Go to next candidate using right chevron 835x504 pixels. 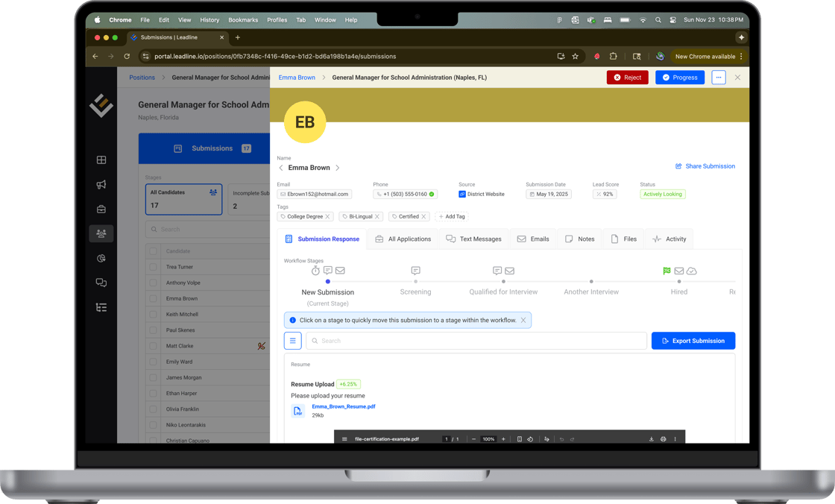[338, 168]
